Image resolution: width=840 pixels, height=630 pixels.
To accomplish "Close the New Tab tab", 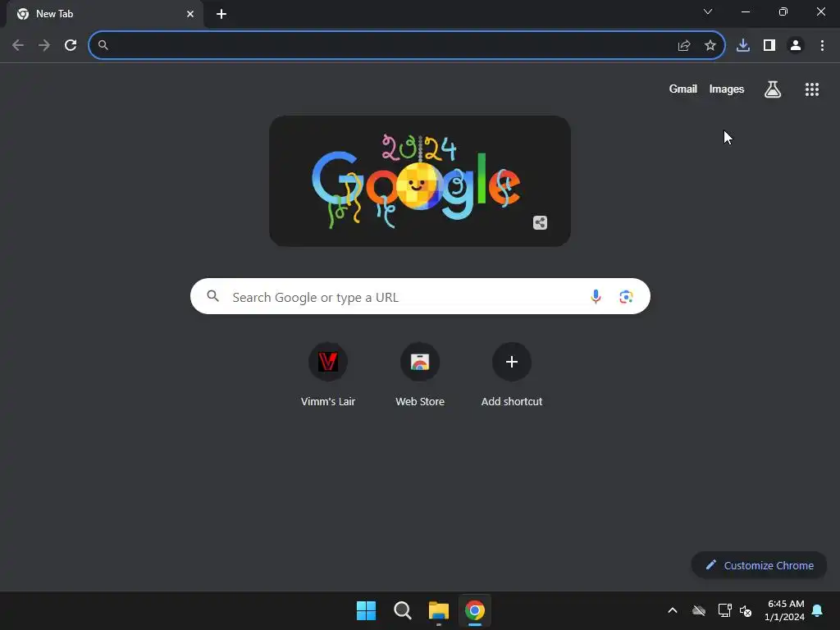I will pyautogui.click(x=190, y=14).
